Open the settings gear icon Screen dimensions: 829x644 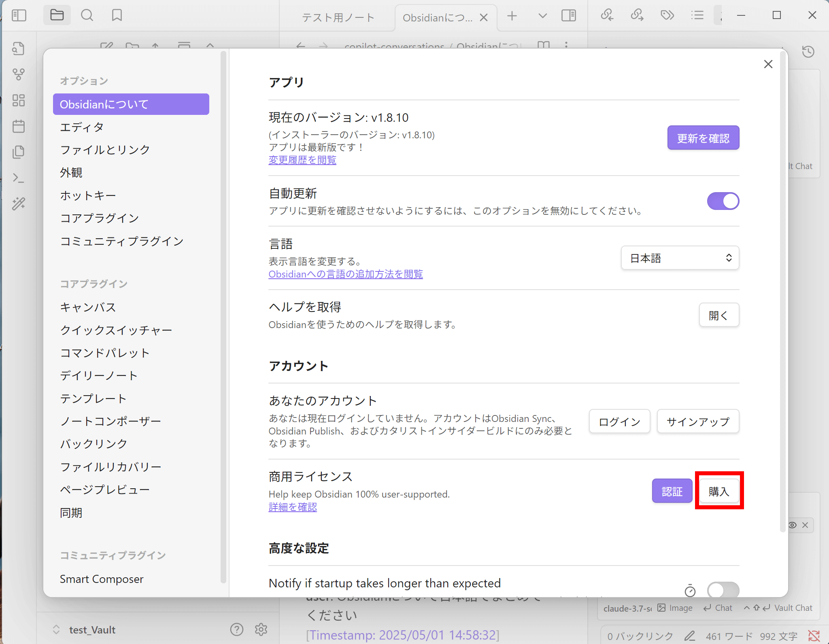point(261,629)
